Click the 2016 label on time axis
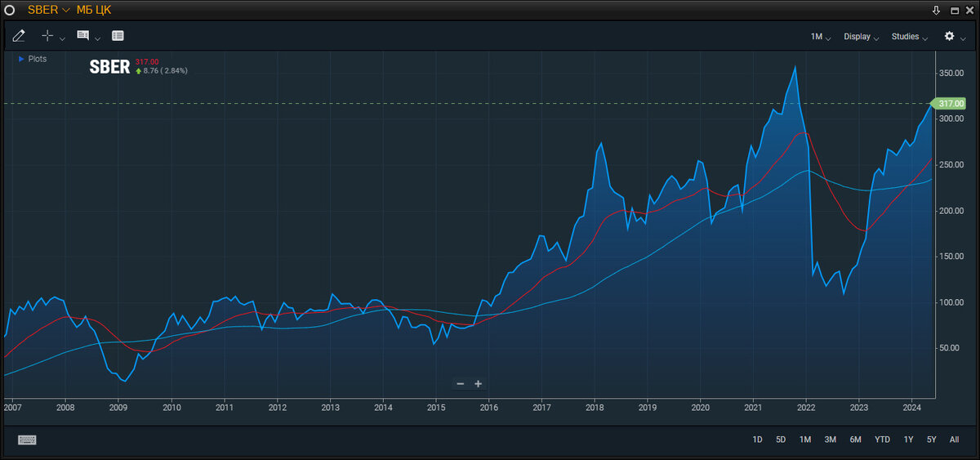This screenshot has width=980, height=460. (x=488, y=407)
